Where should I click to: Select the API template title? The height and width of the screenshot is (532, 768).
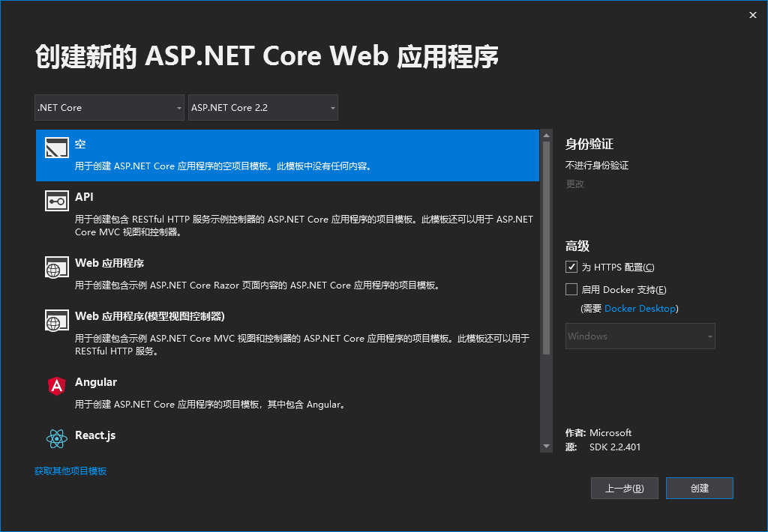84,197
